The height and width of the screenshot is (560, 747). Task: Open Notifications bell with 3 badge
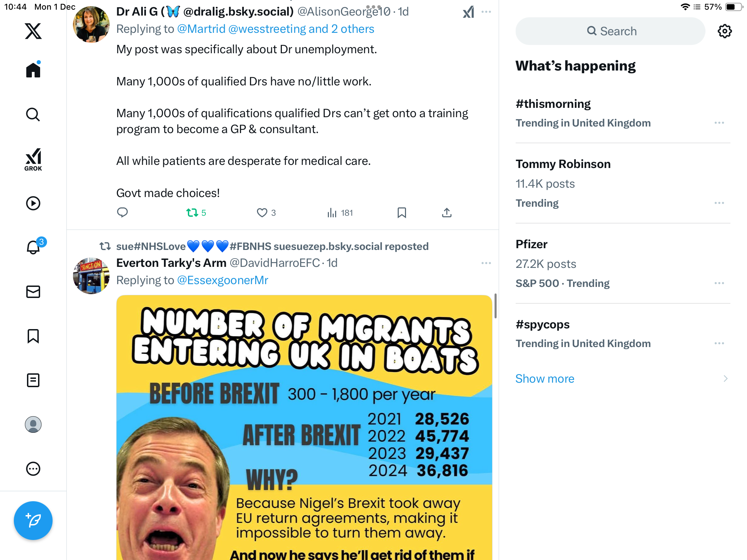[34, 247]
